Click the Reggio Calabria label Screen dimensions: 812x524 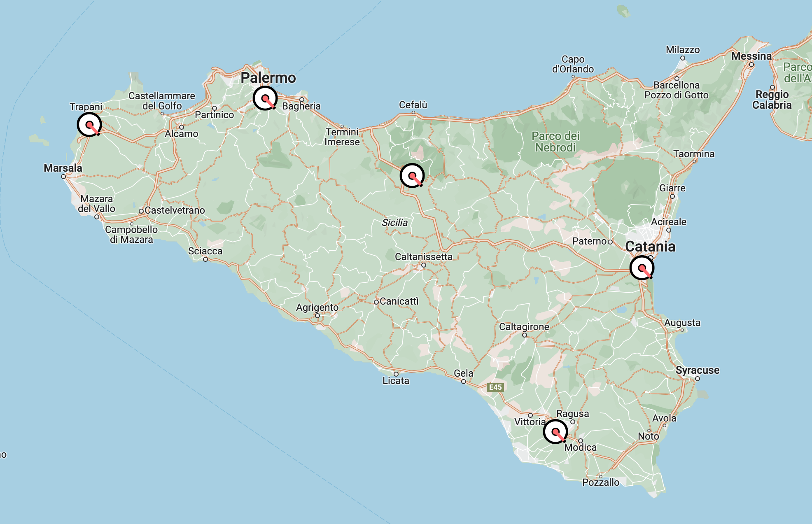[x=772, y=100]
